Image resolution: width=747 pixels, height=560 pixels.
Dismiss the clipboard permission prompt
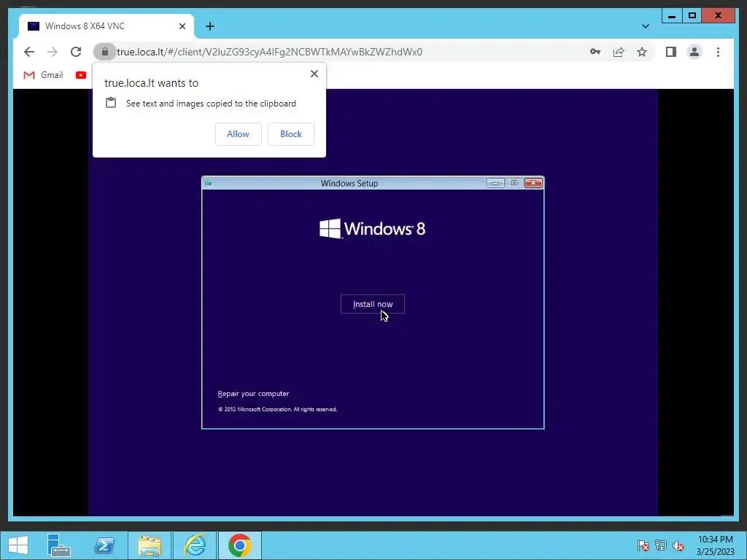pyautogui.click(x=314, y=74)
